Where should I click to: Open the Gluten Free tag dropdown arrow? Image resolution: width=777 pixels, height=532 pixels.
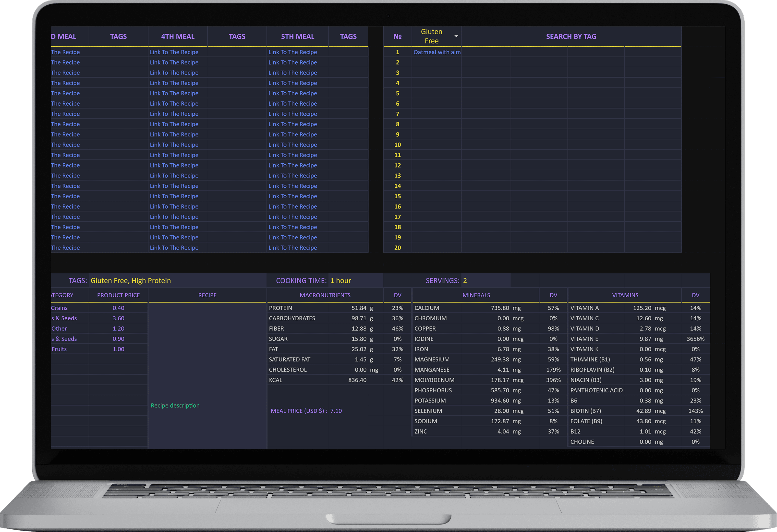click(456, 36)
